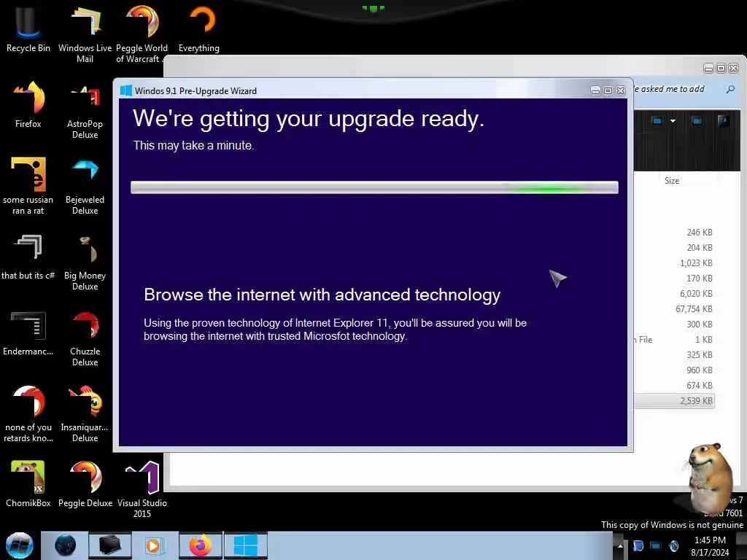Select the Big Money Deluxe desktop icon
The height and width of the screenshot is (560, 747).
[x=85, y=262]
